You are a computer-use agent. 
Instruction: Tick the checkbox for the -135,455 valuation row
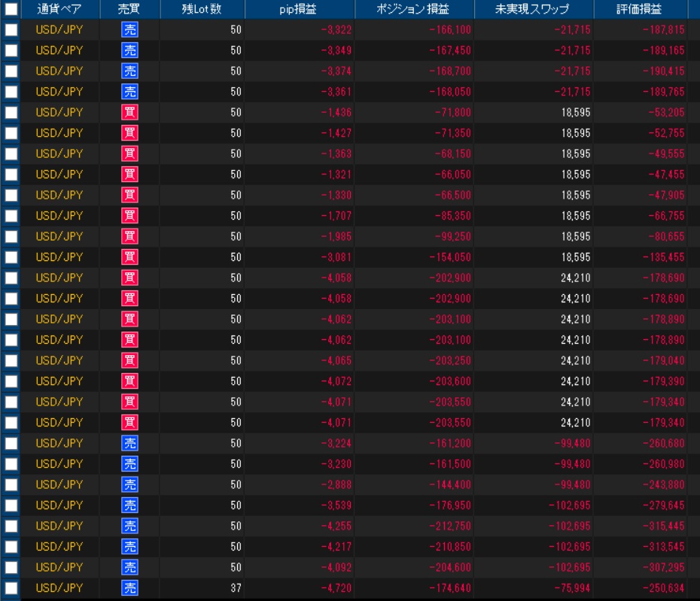click(x=11, y=257)
